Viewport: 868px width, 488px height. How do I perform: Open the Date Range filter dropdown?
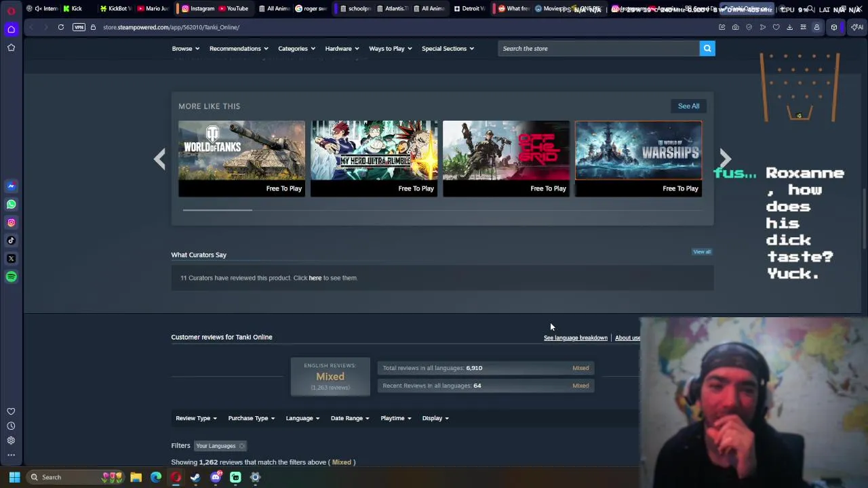[349, 418]
